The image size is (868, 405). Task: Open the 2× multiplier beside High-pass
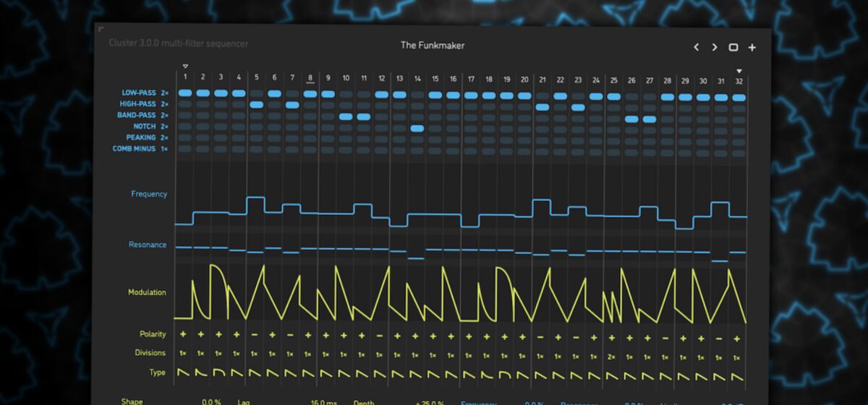point(165,104)
